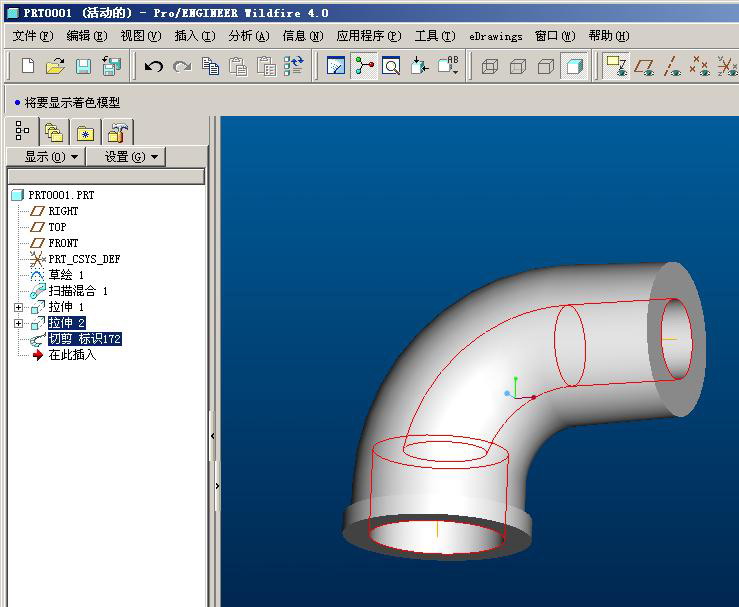This screenshot has height=607, width=739.
Task: Toggle datum points display
Action: click(x=699, y=66)
